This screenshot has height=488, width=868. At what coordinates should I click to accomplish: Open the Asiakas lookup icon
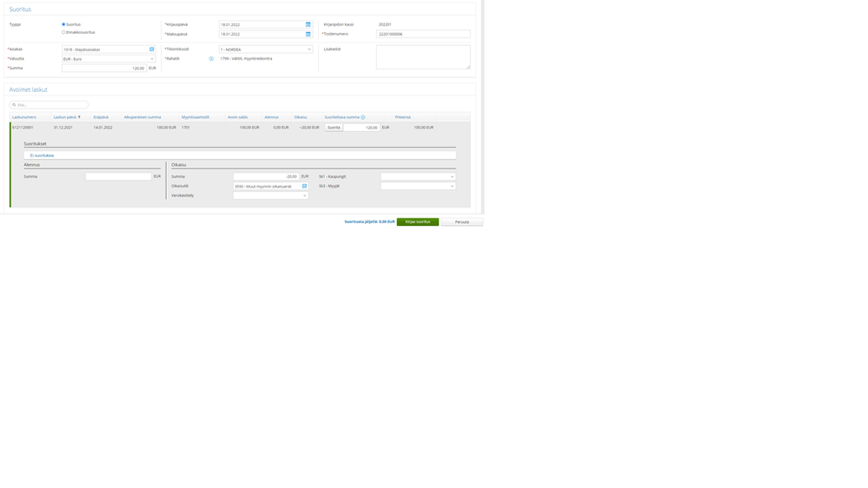pyautogui.click(x=152, y=49)
